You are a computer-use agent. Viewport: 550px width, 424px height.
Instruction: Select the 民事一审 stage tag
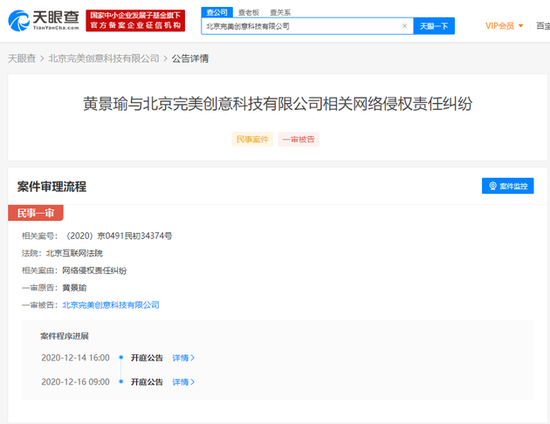[x=35, y=213]
